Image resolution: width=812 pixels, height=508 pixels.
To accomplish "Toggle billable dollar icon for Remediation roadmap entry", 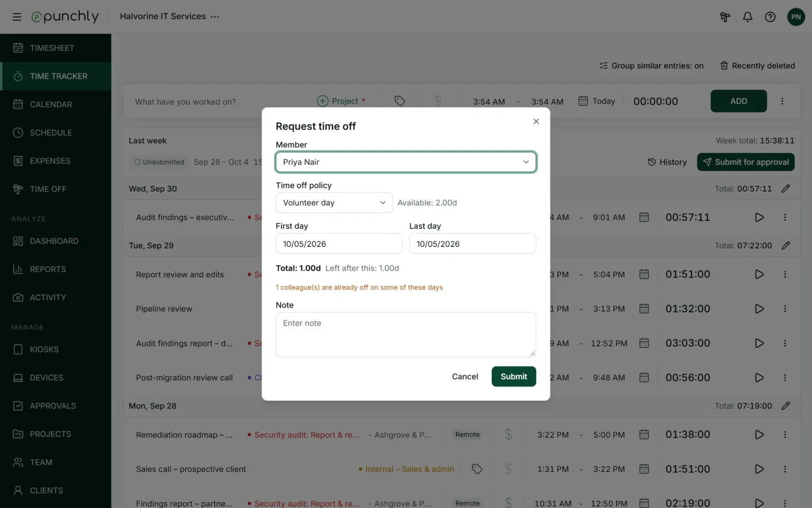I will click(509, 434).
